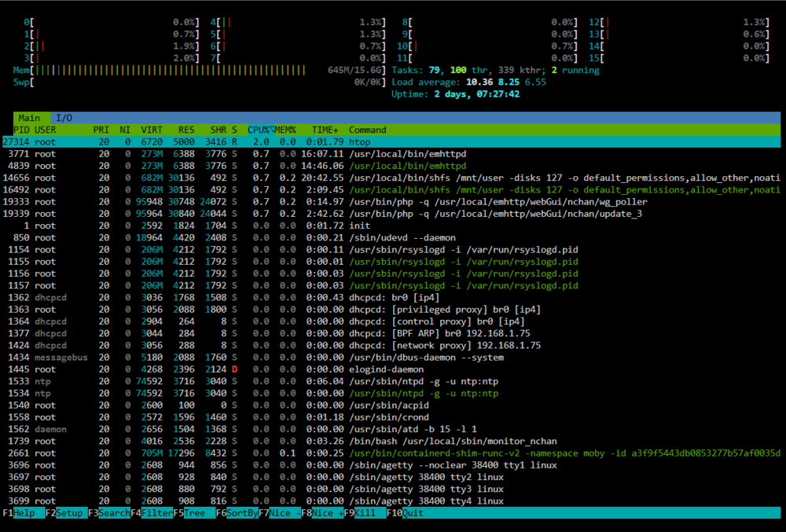Select the agetty tty3 process row
The image size is (786, 532).
pos(391,490)
